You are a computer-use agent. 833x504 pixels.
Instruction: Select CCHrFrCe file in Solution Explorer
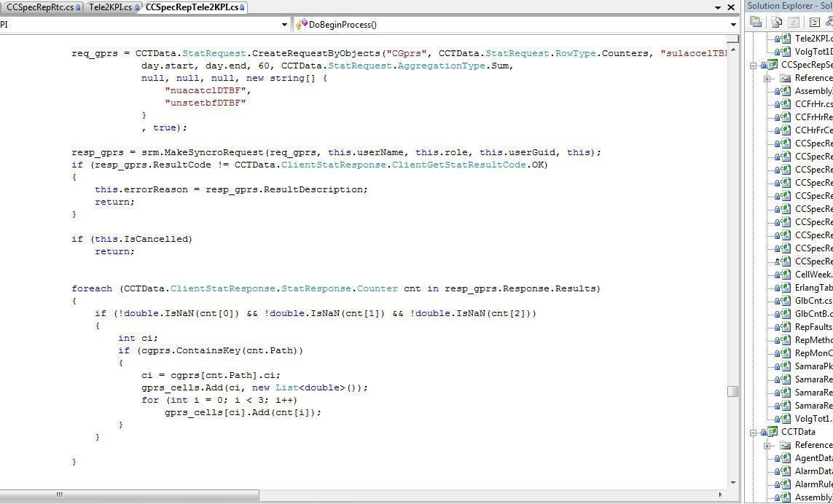814,130
